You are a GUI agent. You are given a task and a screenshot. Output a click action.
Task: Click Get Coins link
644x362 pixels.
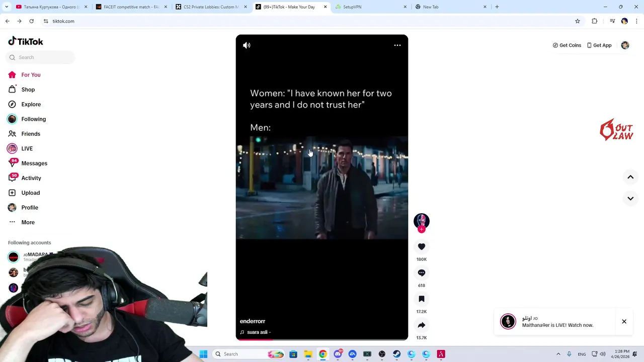[x=567, y=45]
